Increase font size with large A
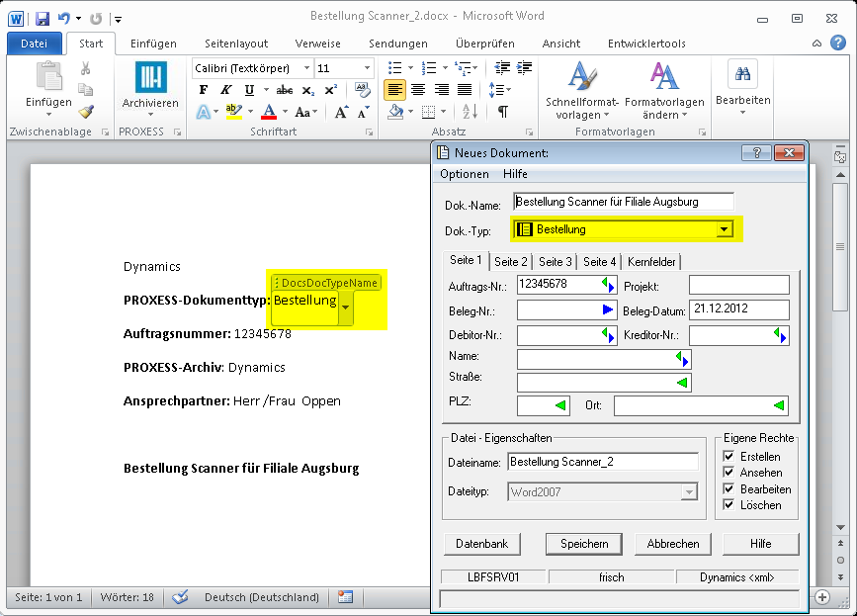The width and height of the screenshot is (857, 616). pyautogui.click(x=341, y=113)
